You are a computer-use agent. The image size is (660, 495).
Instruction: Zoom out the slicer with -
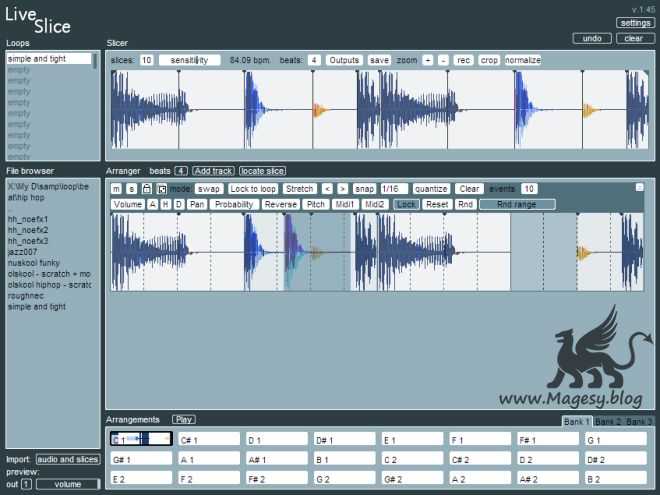pyautogui.click(x=443, y=60)
